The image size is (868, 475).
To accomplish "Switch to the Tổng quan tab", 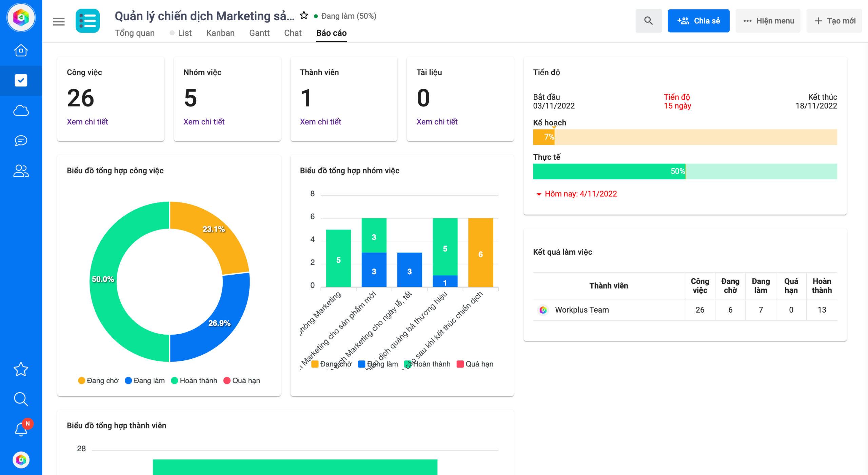I will tap(135, 33).
